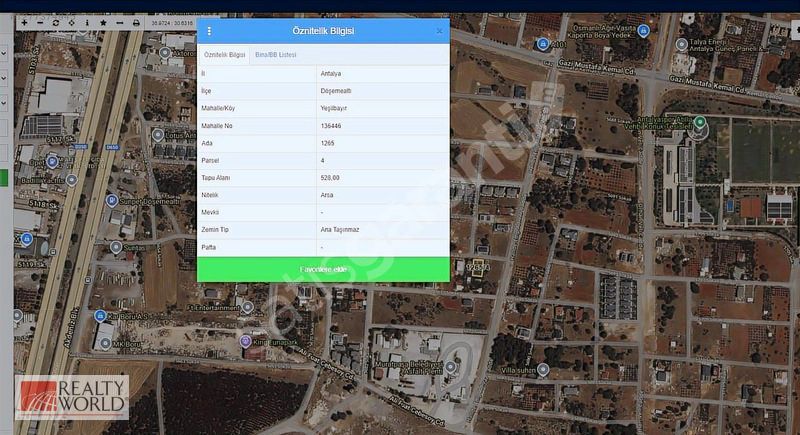Click the Favorilere ekle button
800x435 pixels.
[323, 269]
